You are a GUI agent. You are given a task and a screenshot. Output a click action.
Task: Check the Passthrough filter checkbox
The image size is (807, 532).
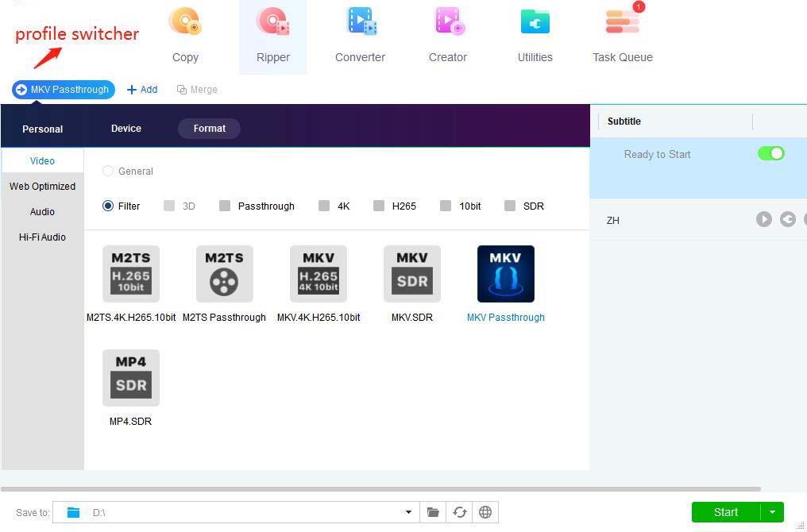click(x=225, y=206)
